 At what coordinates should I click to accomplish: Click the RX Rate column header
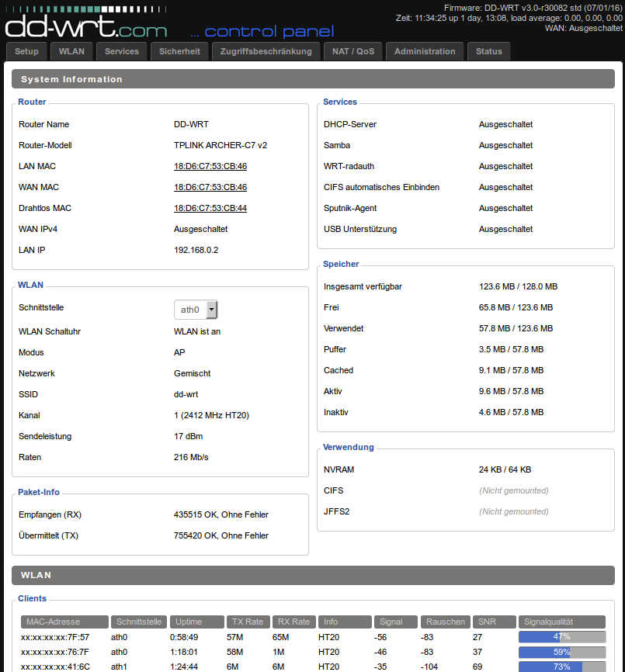(294, 622)
